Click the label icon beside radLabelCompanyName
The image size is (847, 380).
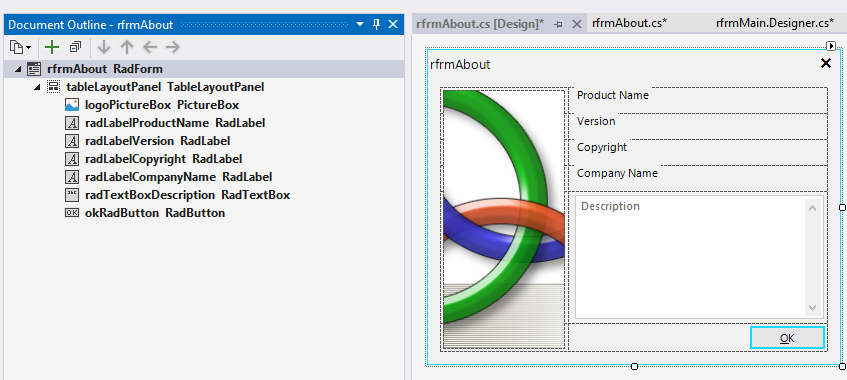[x=72, y=177]
